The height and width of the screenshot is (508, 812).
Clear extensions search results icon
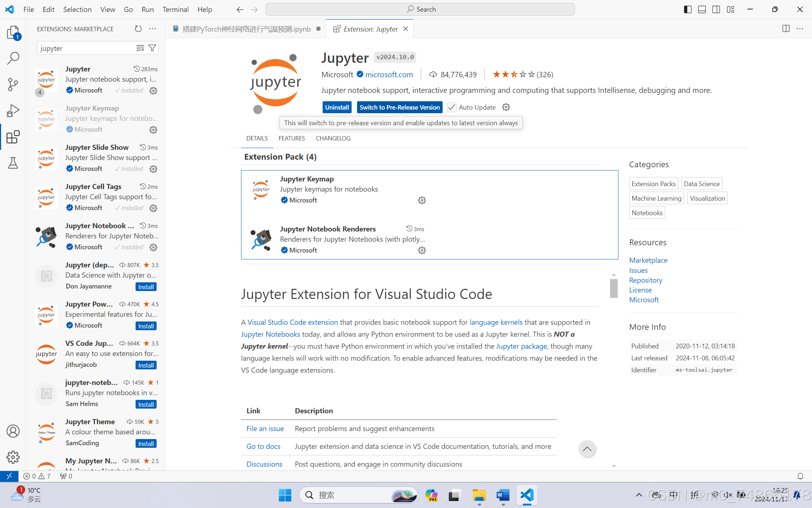click(x=140, y=48)
